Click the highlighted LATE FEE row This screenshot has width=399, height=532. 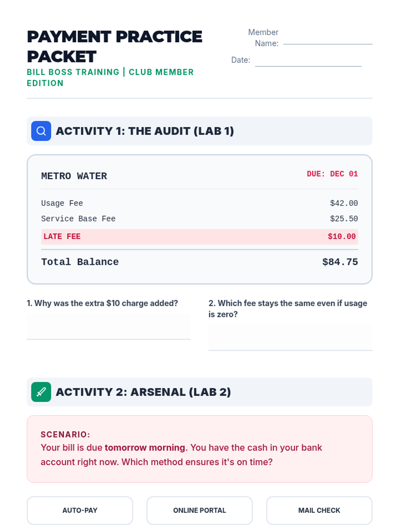pos(199,237)
